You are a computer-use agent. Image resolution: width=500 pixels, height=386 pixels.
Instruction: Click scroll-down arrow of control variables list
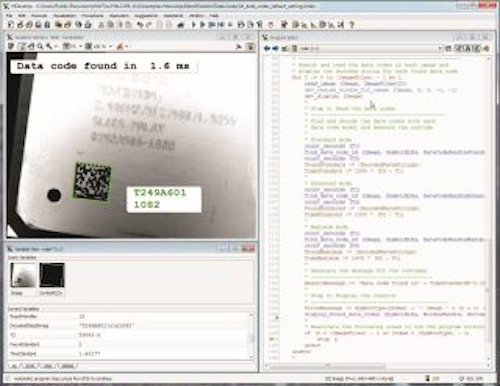(252, 357)
